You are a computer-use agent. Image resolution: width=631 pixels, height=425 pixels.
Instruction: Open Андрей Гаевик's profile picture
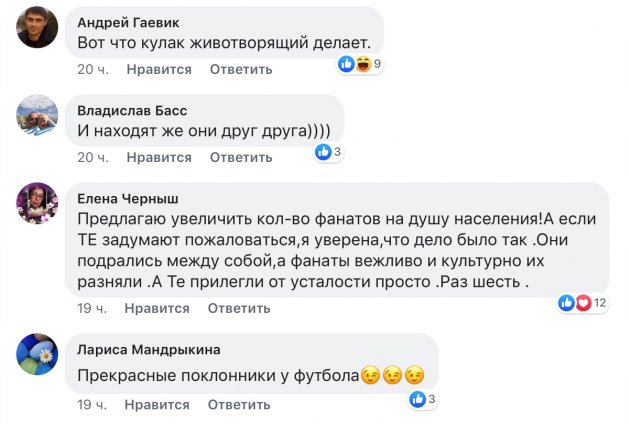pos(36,30)
